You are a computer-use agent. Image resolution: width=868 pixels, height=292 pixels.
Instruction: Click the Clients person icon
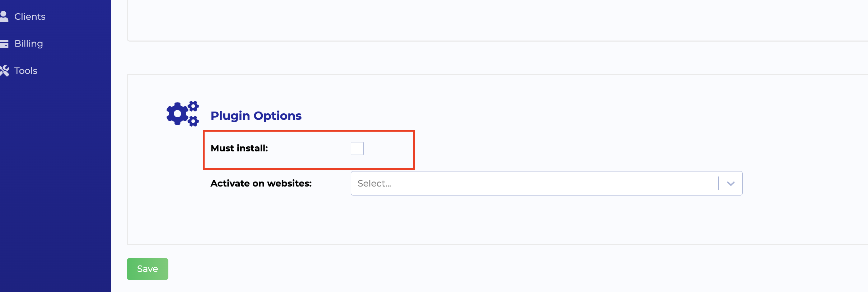point(4,17)
